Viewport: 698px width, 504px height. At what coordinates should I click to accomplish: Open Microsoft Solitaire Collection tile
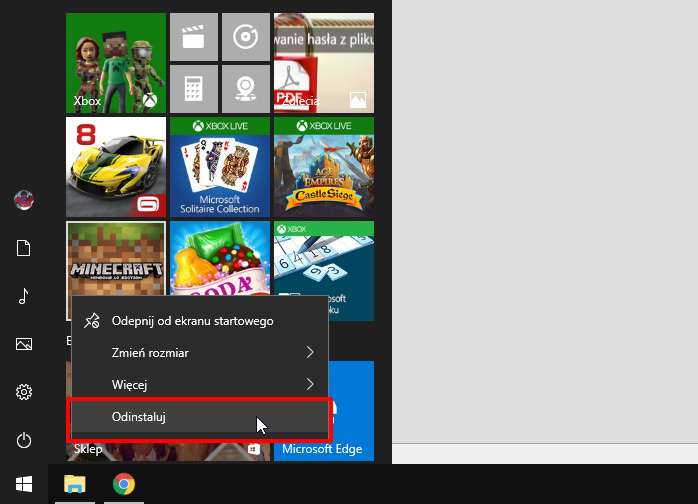[220, 167]
